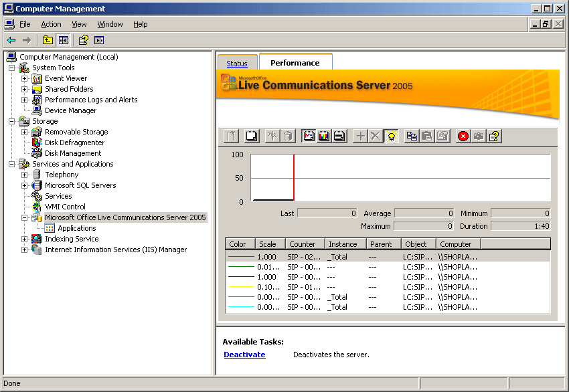Select Device Manager in the tree

[x=70, y=110]
